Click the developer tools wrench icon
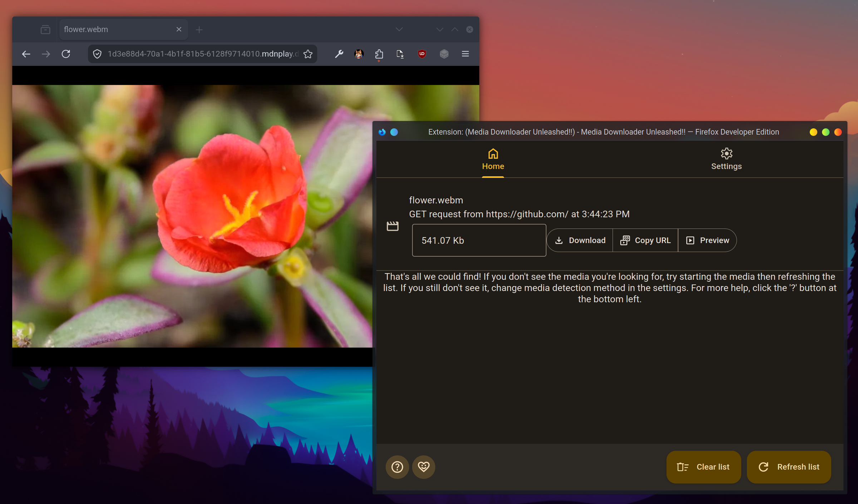This screenshot has height=504, width=858. click(x=339, y=54)
